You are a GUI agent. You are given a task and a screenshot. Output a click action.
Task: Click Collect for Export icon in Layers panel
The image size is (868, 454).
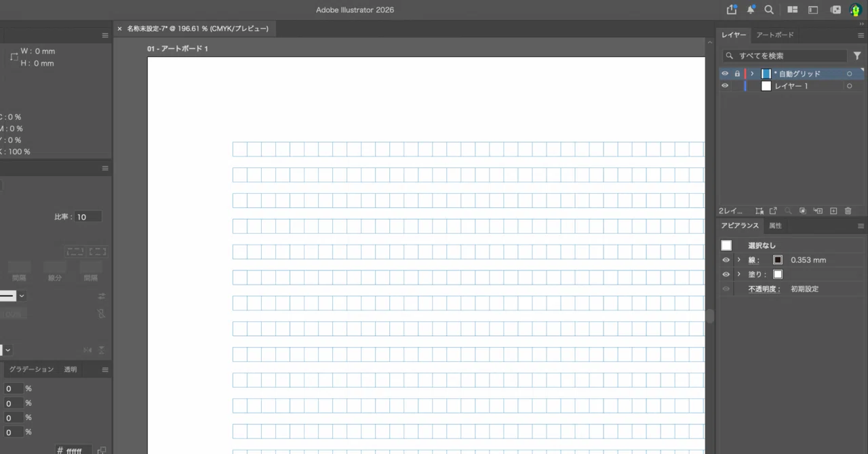pos(759,211)
